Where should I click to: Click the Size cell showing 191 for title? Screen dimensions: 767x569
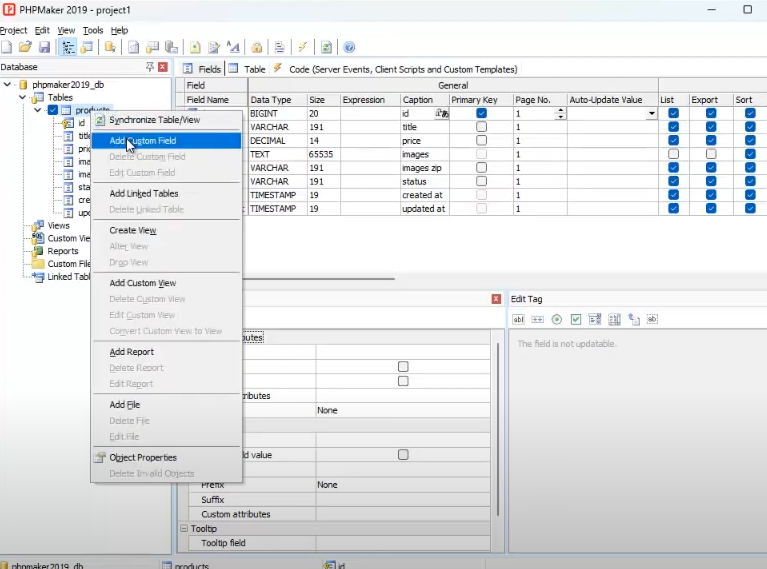317,127
